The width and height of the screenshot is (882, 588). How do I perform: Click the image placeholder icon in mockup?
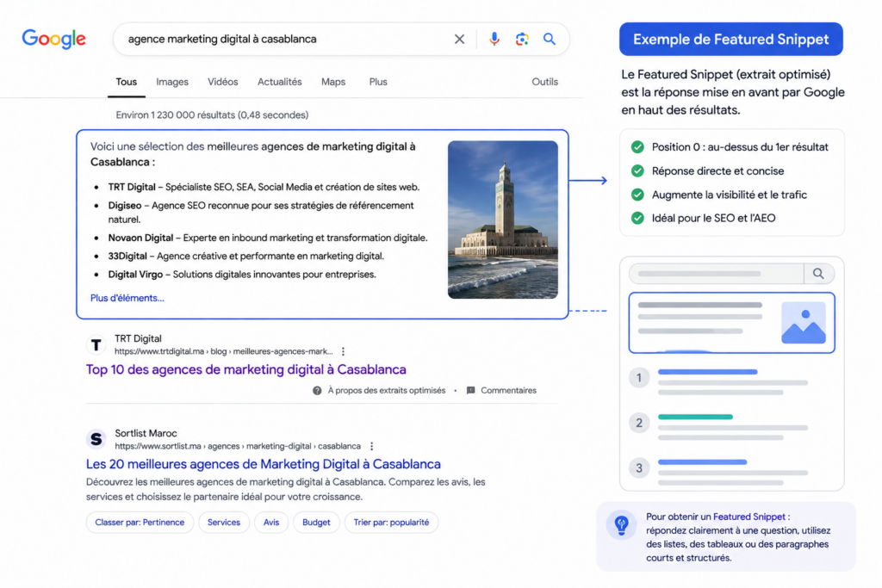804,323
